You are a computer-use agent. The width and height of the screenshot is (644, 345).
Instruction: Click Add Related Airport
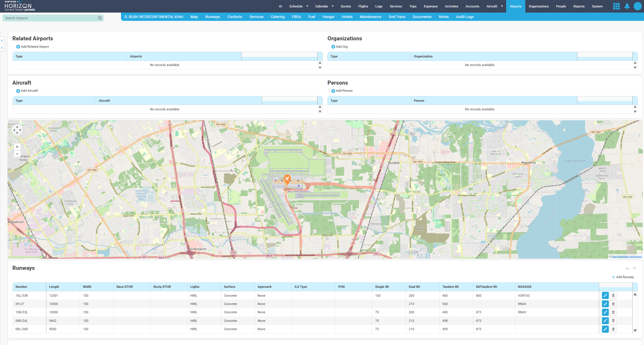pyautogui.click(x=33, y=47)
